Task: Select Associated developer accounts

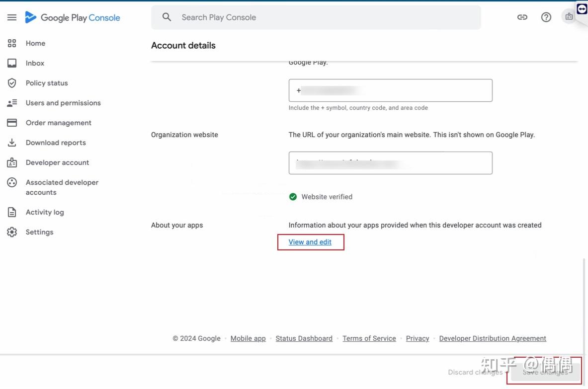Action: point(62,187)
